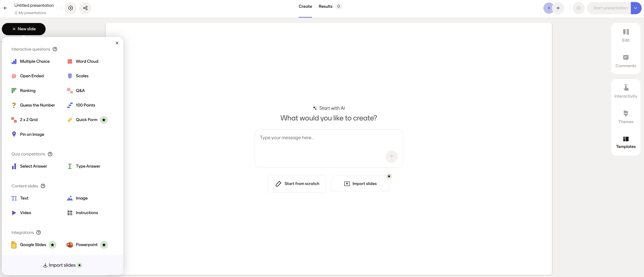Add a Scales slide
This screenshot has height=277, width=644.
pos(78,76)
